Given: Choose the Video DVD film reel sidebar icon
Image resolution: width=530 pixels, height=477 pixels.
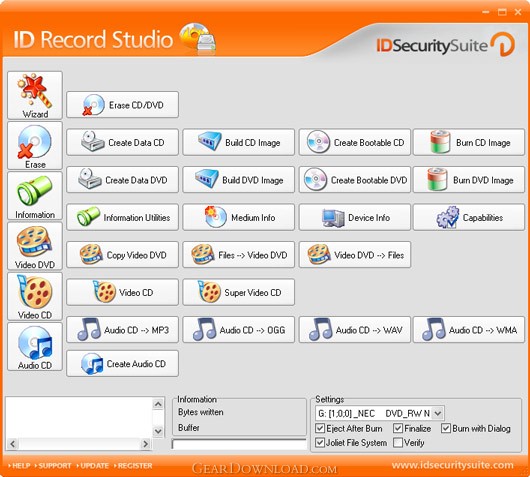Looking at the screenshot, I should point(35,246).
